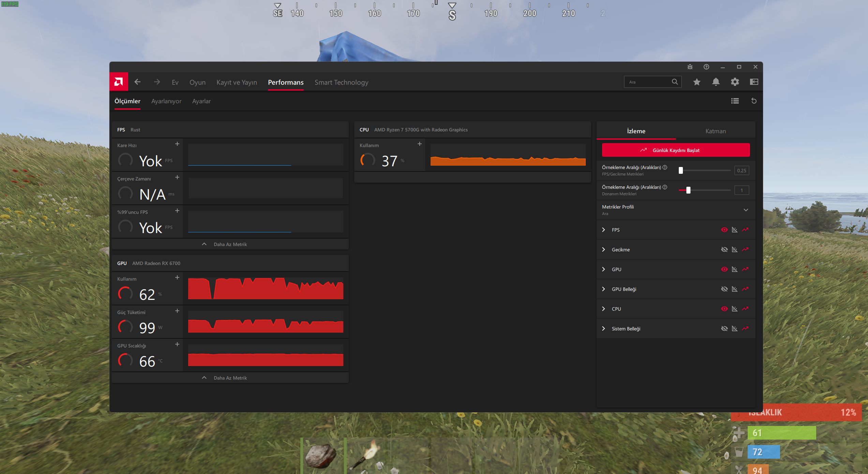
Task: Go forward with the right arrow
Action: (x=157, y=82)
